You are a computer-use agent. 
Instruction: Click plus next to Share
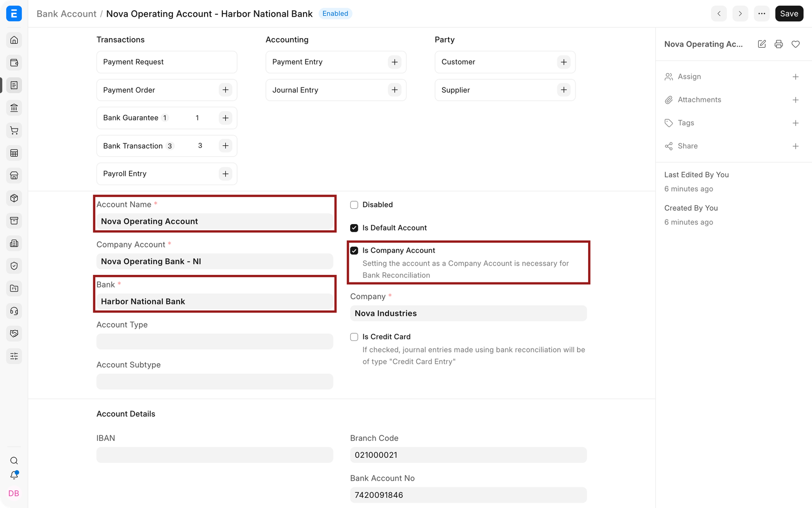tap(796, 146)
